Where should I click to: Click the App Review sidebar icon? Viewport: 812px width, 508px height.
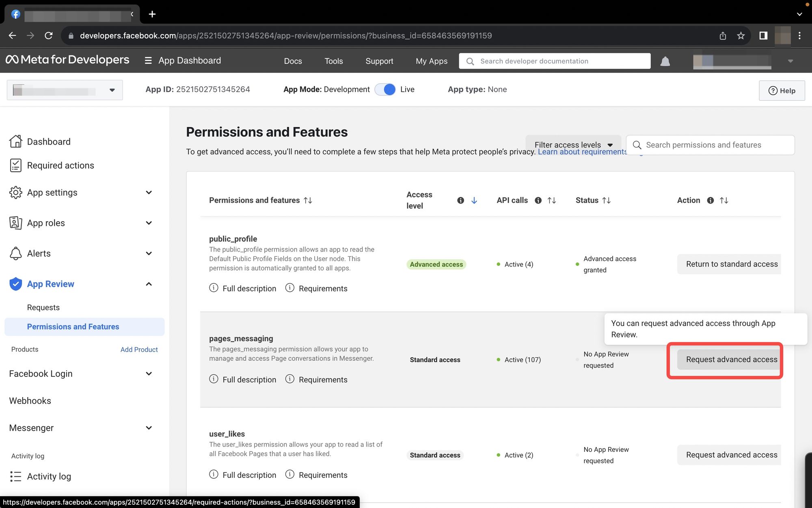point(15,284)
